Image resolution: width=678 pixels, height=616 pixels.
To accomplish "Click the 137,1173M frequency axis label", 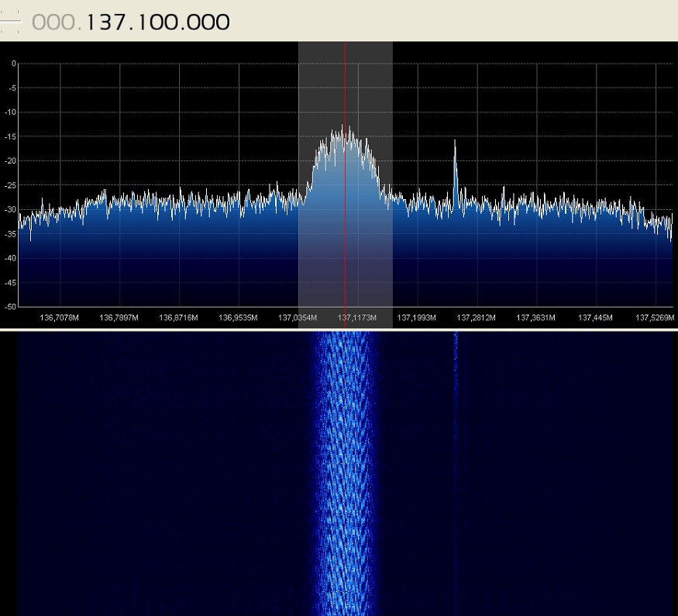I will pyautogui.click(x=357, y=318).
